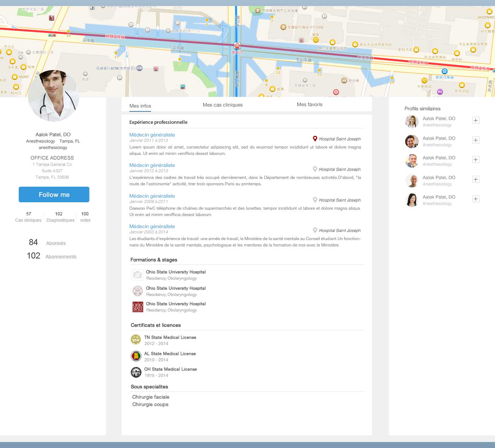Click the AL State Medical License seal
The width and height of the screenshot is (495, 448).
click(136, 356)
